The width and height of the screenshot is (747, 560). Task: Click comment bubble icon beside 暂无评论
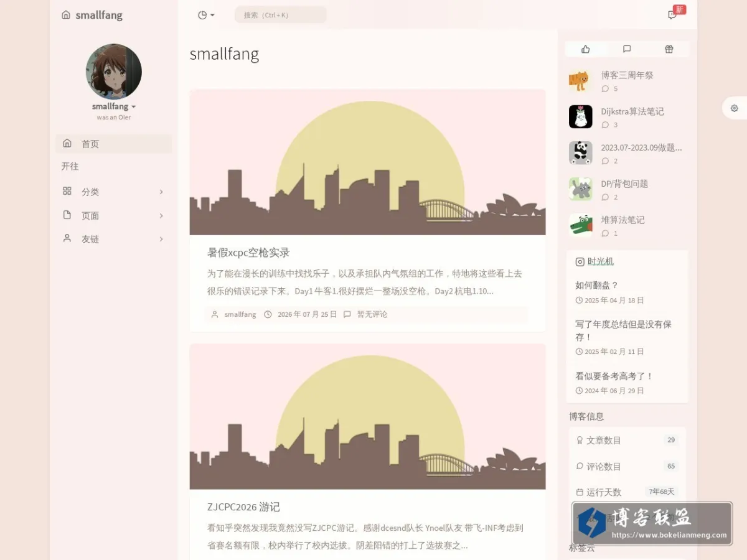coord(347,314)
